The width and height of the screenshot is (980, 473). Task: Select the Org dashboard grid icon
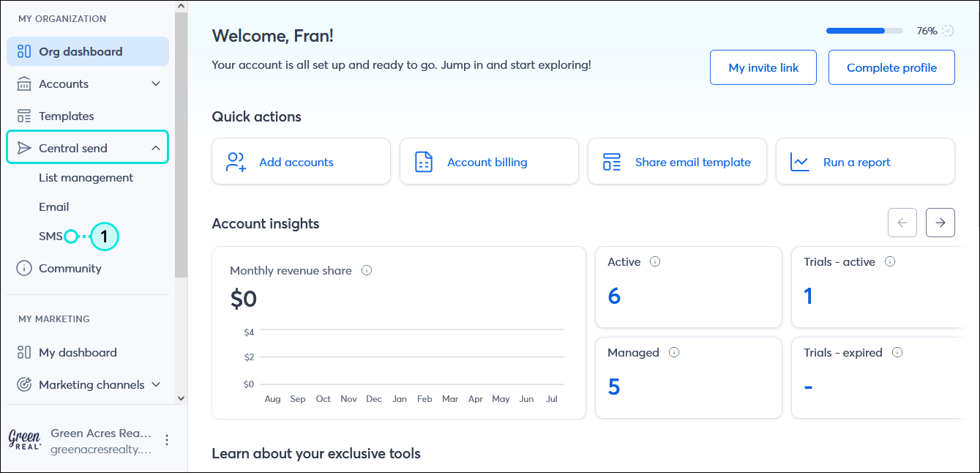(23, 51)
